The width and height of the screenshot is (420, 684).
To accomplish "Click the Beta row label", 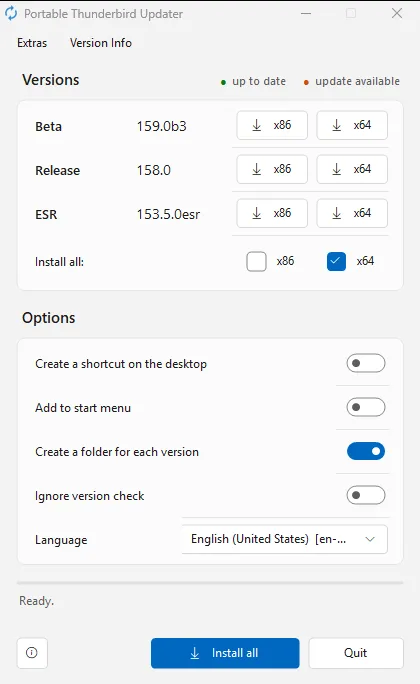I will tap(48, 127).
